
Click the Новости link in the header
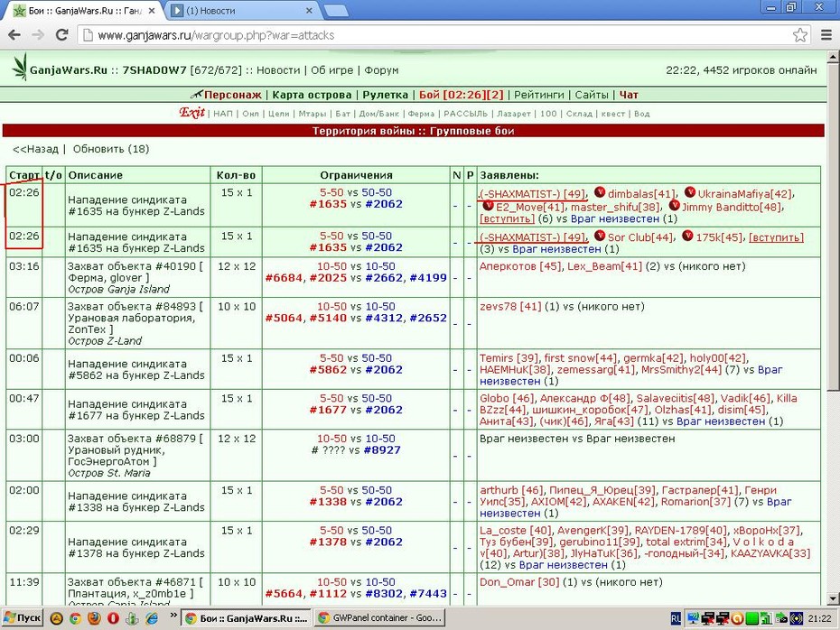278,70
